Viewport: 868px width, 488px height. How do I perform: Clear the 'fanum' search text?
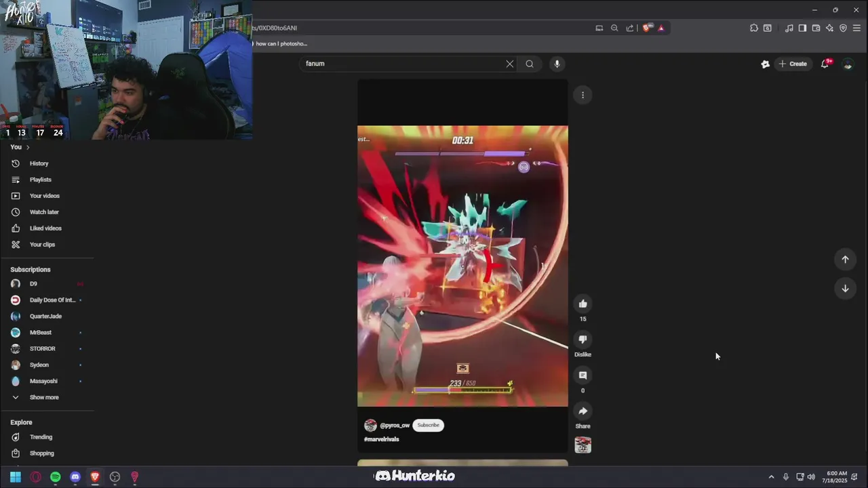click(510, 64)
